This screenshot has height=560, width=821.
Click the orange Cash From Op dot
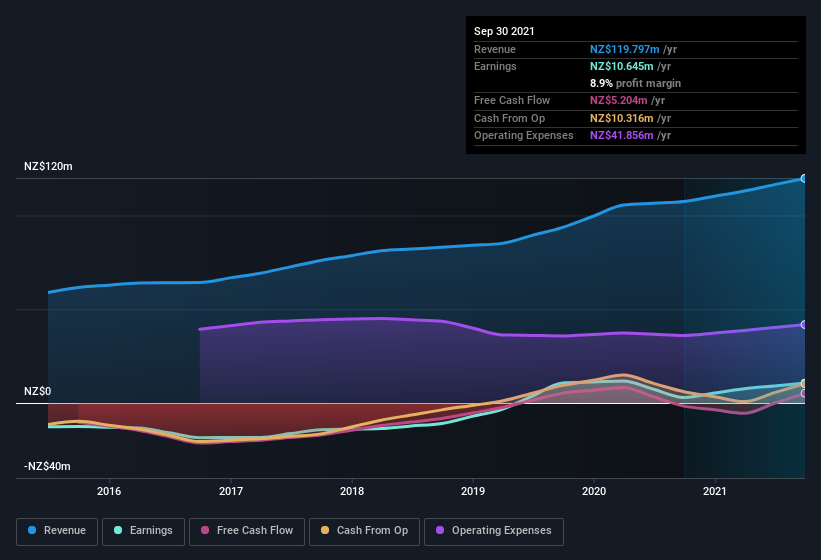325,530
